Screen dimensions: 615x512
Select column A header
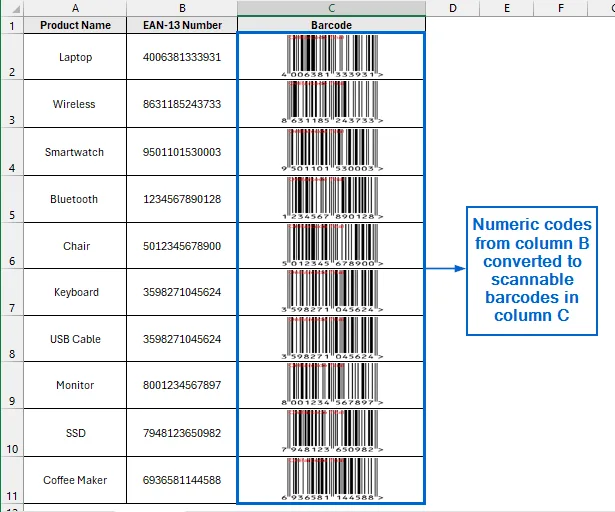pyautogui.click(x=75, y=8)
